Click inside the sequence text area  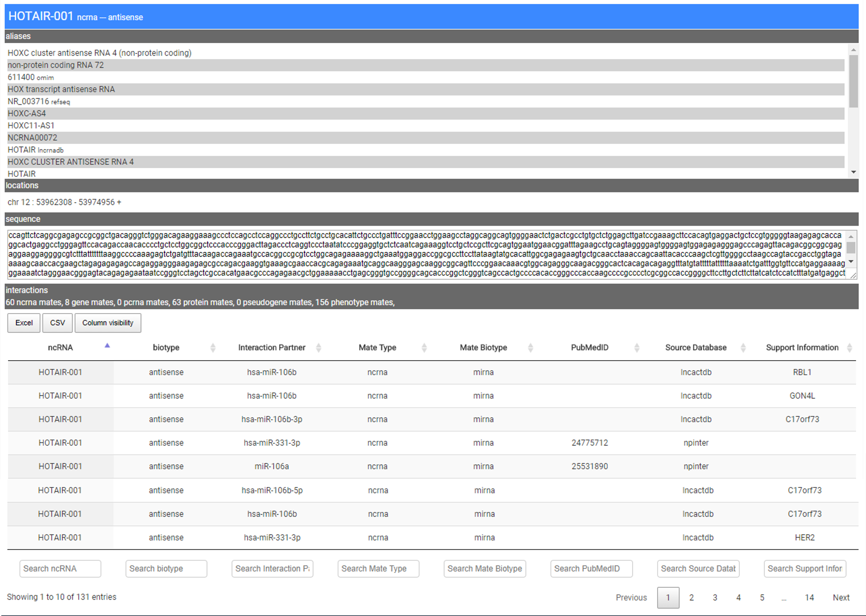[427, 254]
